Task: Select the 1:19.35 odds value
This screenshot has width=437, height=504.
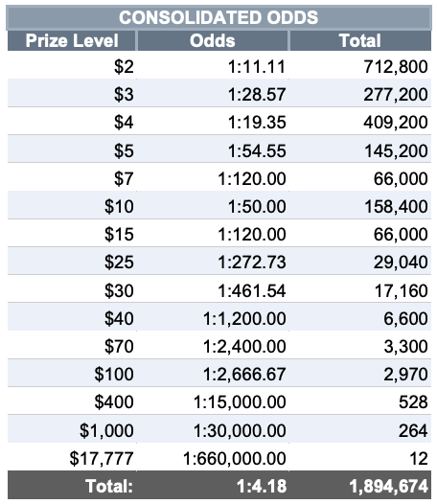Action: (x=257, y=123)
